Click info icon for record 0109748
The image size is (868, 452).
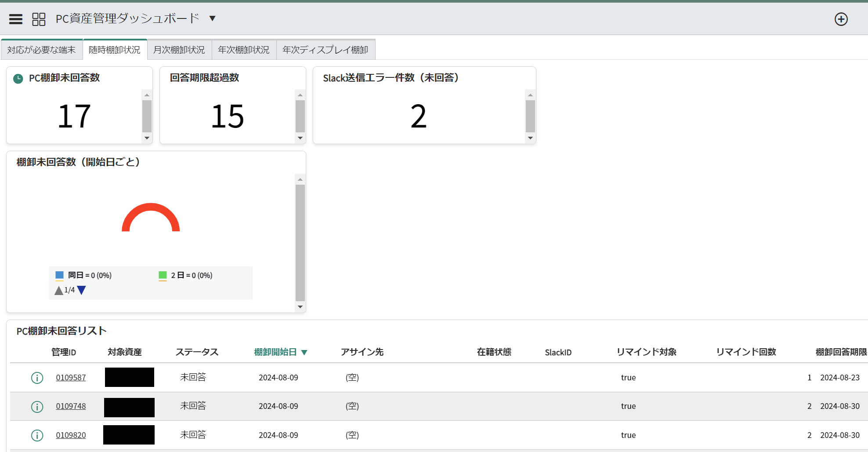(x=37, y=407)
